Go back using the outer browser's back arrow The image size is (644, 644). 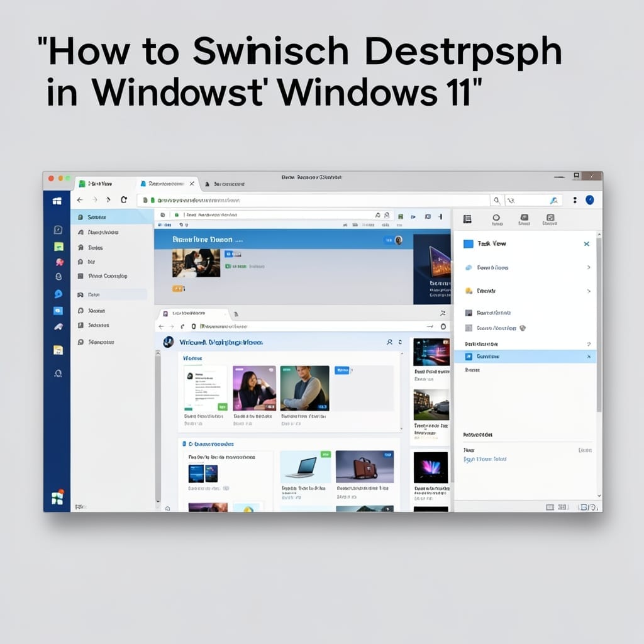[80, 200]
